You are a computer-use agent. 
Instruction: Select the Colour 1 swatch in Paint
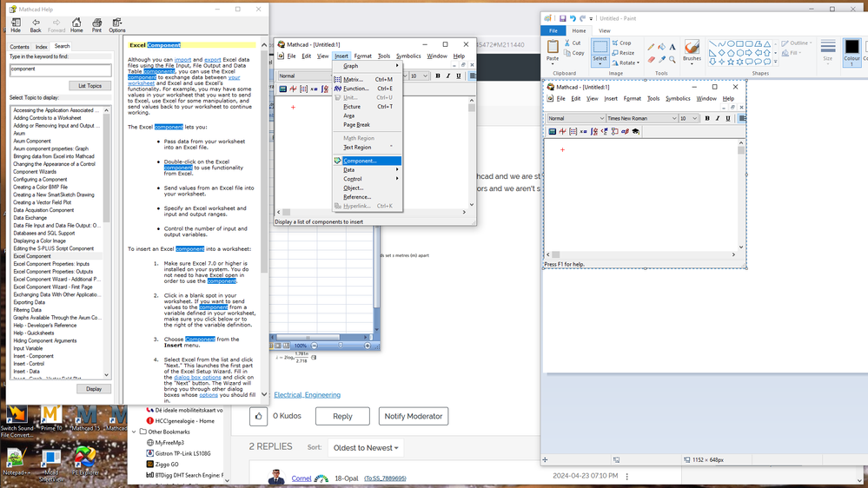[x=851, y=51]
